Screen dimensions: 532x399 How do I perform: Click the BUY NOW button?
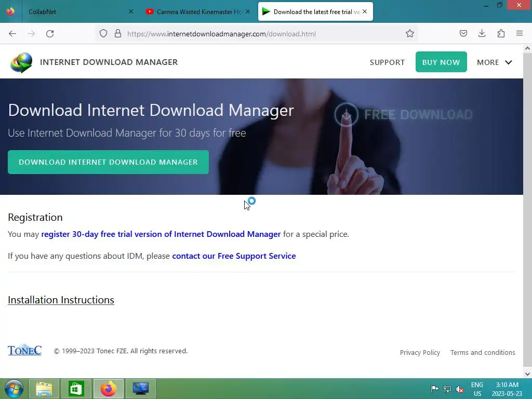tap(441, 62)
